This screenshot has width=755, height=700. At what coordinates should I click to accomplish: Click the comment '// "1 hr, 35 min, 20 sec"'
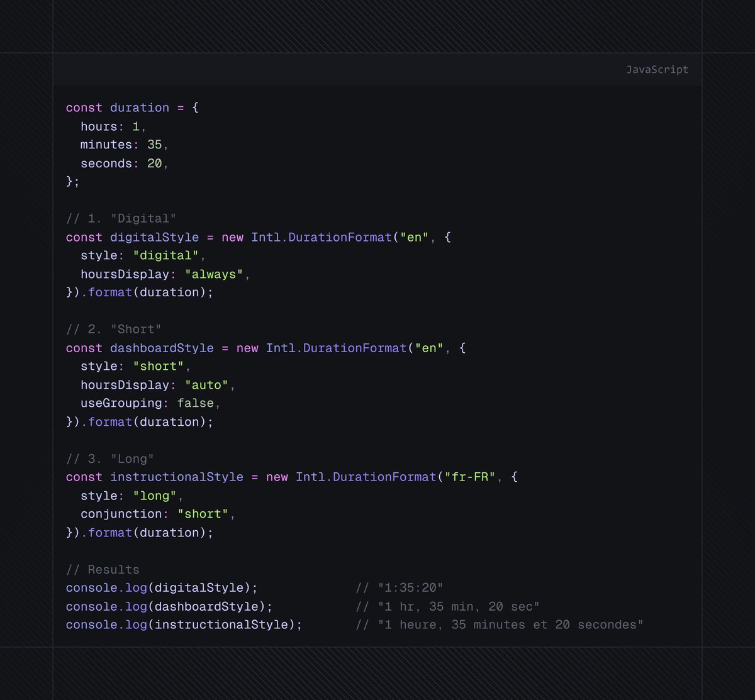click(x=447, y=606)
